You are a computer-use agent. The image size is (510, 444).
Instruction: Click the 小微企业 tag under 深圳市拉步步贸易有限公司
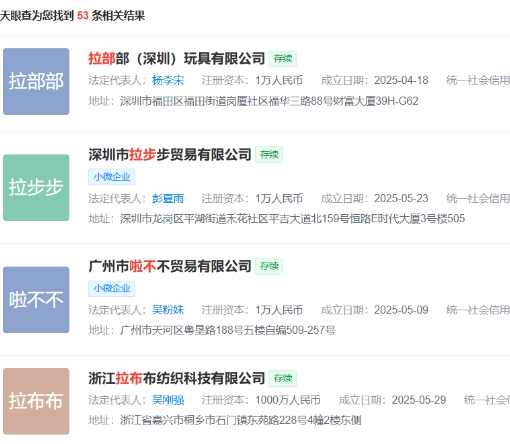pyautogui.click(x=112, y=177)
